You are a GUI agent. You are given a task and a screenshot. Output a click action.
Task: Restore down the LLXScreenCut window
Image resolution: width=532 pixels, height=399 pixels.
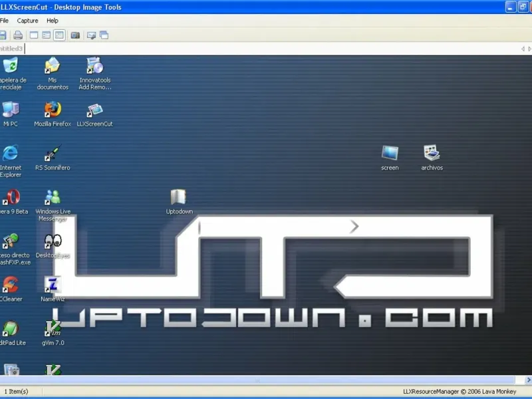click(x=523, y=7)
